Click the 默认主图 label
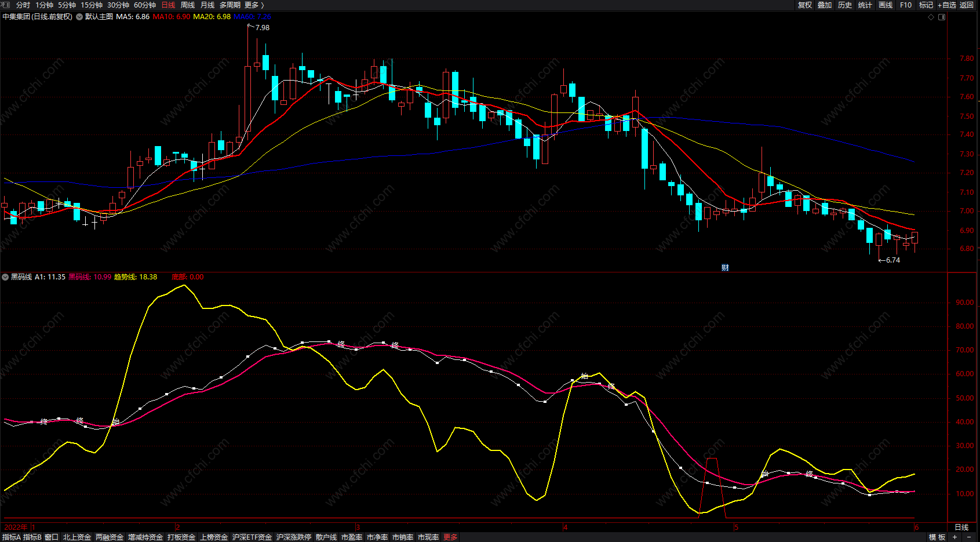This screenshot has height=542, width=980. tap(99, 17)
